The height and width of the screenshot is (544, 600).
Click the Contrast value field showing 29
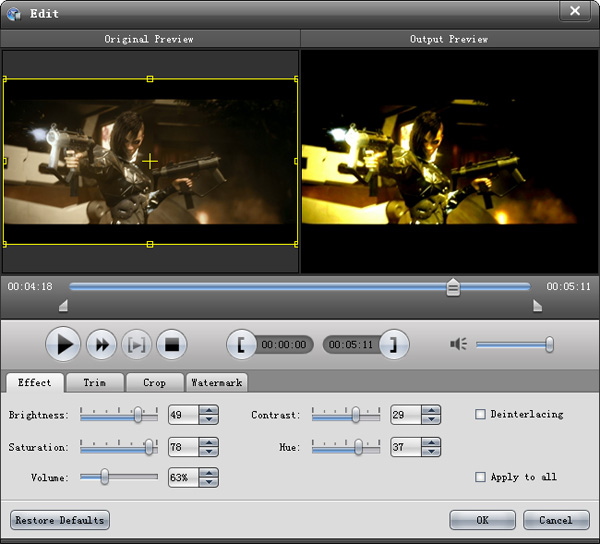coord(406,415)
